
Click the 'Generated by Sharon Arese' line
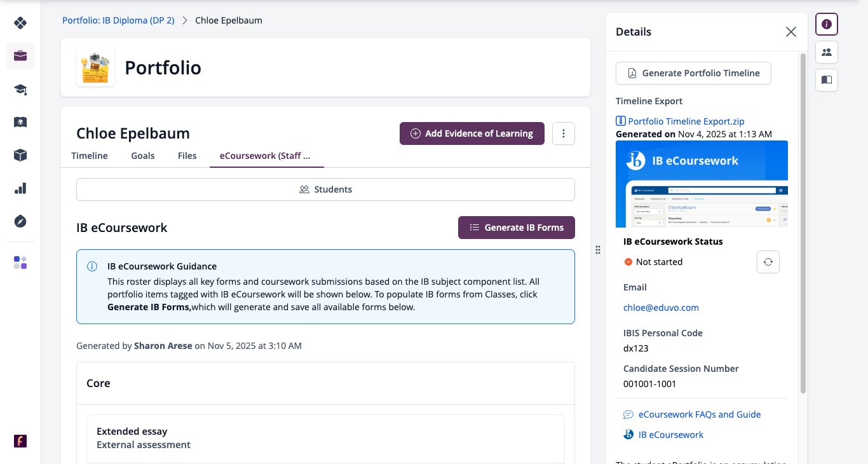click(189, 346)
